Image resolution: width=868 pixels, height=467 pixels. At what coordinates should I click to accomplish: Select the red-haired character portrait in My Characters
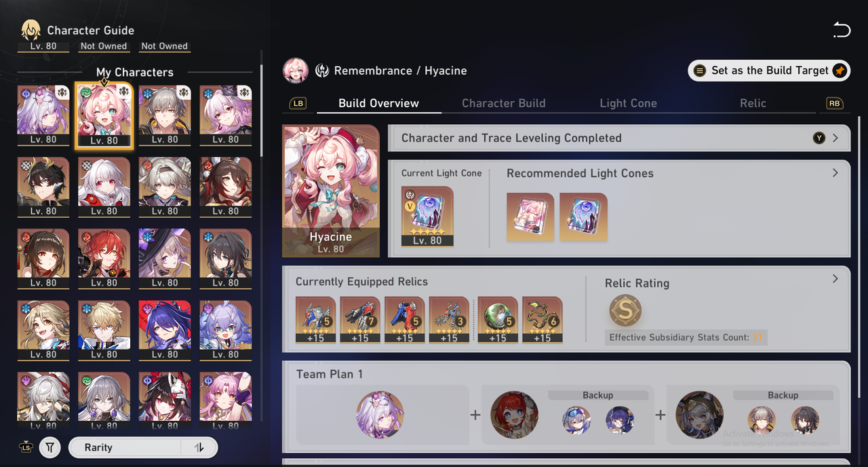[x=104, y=259]
